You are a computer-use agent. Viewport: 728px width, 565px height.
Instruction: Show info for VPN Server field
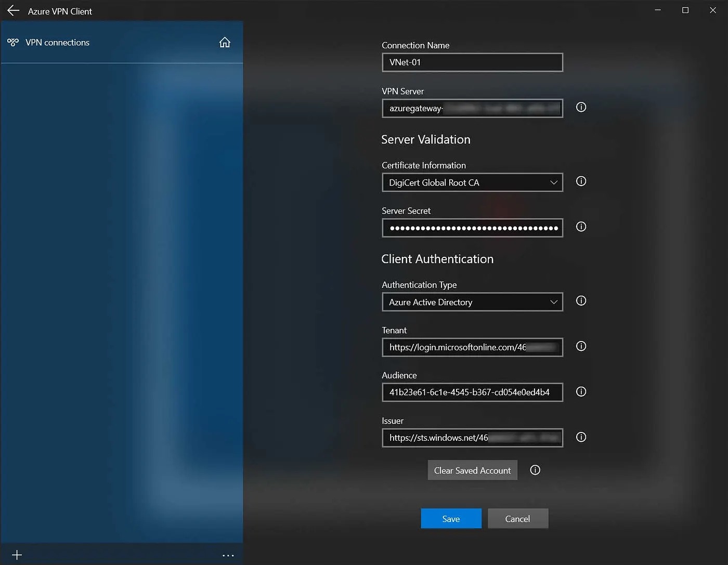[581, 107]
